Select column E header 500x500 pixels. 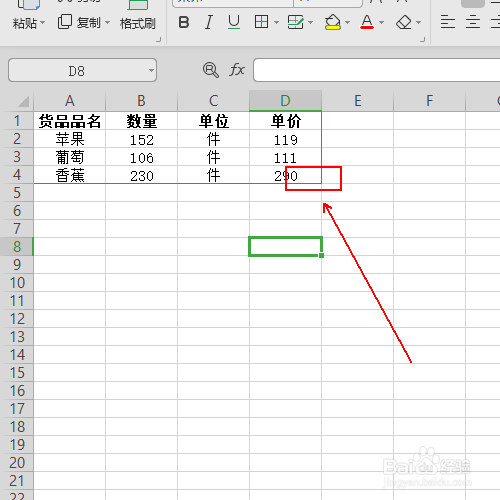[357, 101]
